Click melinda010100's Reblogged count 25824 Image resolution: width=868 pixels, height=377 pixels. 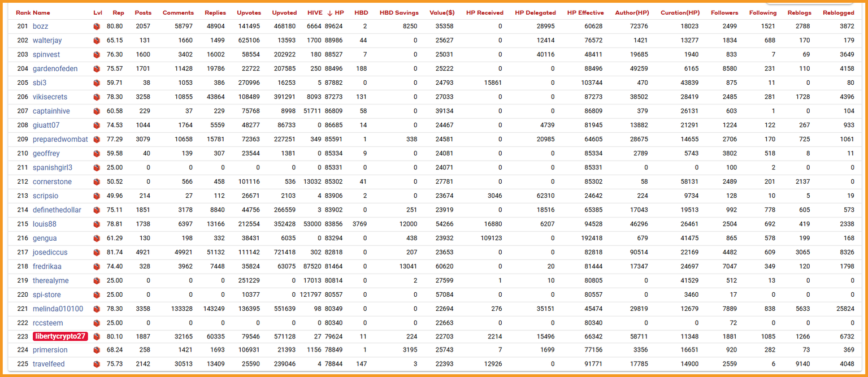(x=845, y=309)
